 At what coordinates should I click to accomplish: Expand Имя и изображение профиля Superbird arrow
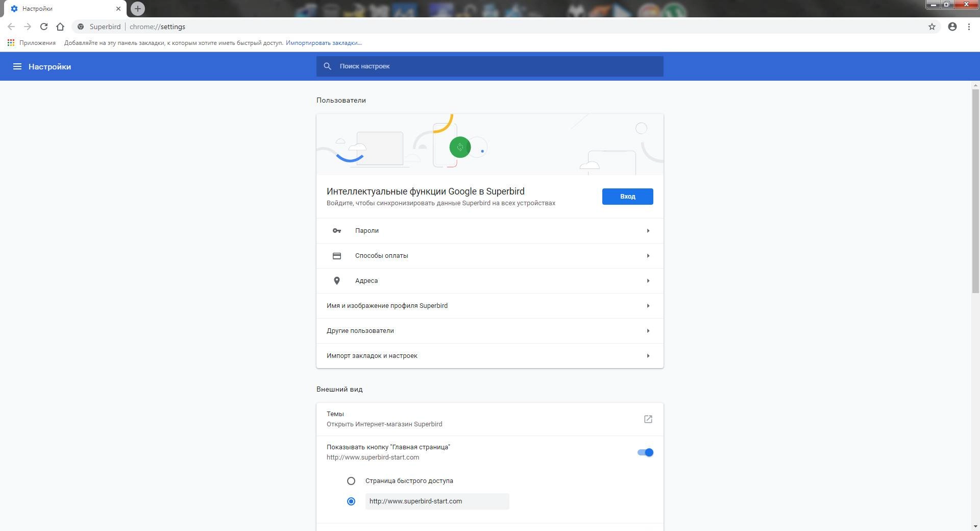click(x=648, y=306)
